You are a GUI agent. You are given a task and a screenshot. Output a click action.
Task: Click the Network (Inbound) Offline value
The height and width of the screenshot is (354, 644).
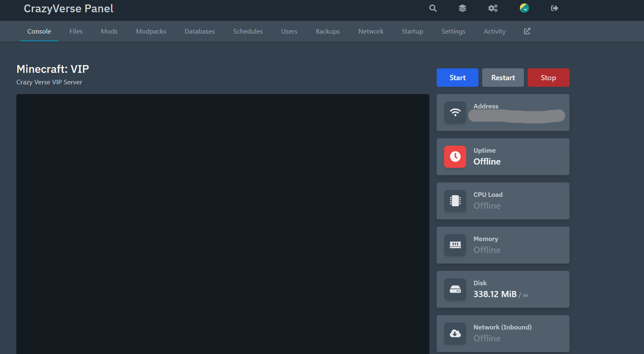(487, 338)
